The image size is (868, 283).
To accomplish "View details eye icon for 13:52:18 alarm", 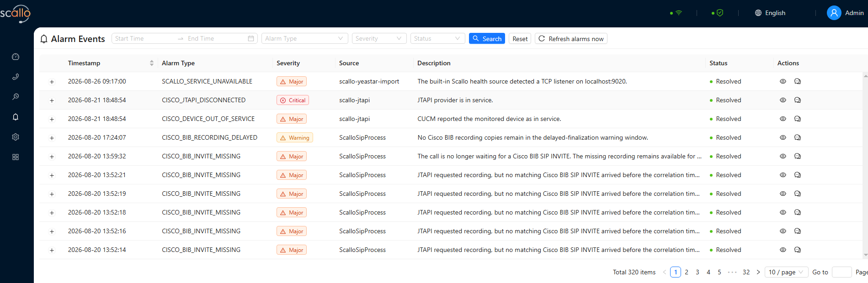I will tap(783, 212).
